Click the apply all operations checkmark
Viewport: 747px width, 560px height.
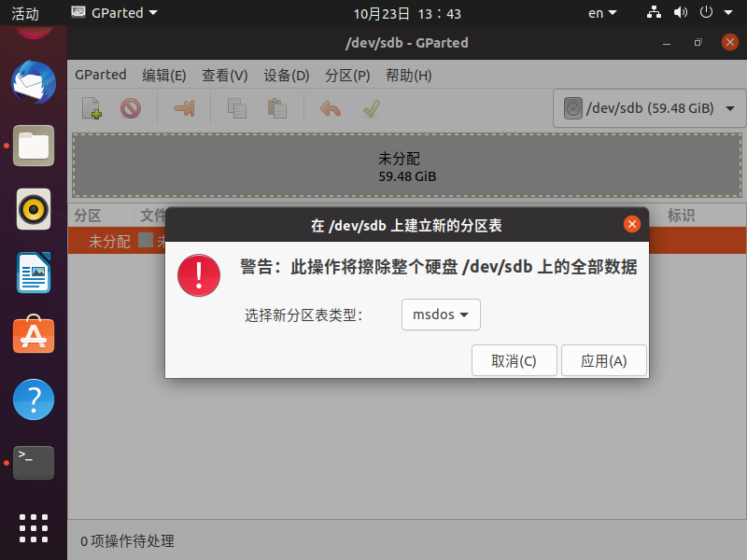click(371, 108)
